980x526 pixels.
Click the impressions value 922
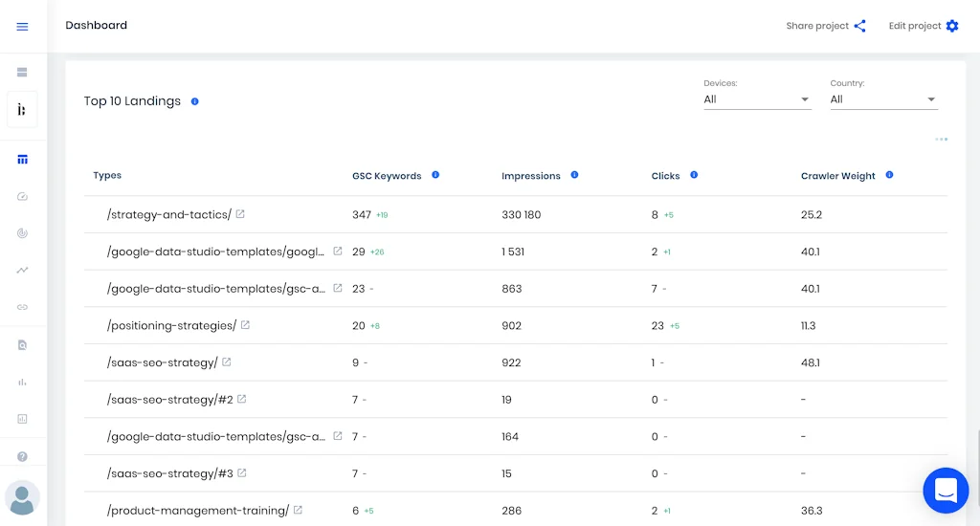click(x=511, y=363)
